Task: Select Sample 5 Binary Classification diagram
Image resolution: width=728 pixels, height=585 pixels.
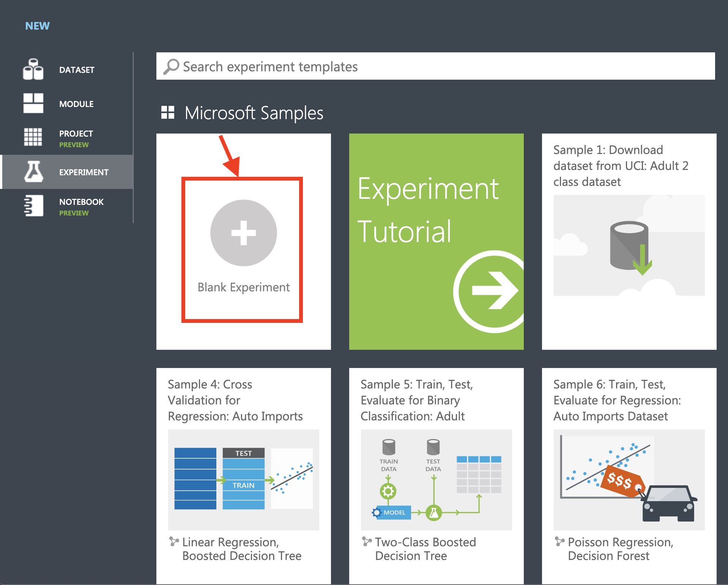Action: (436, 480)
